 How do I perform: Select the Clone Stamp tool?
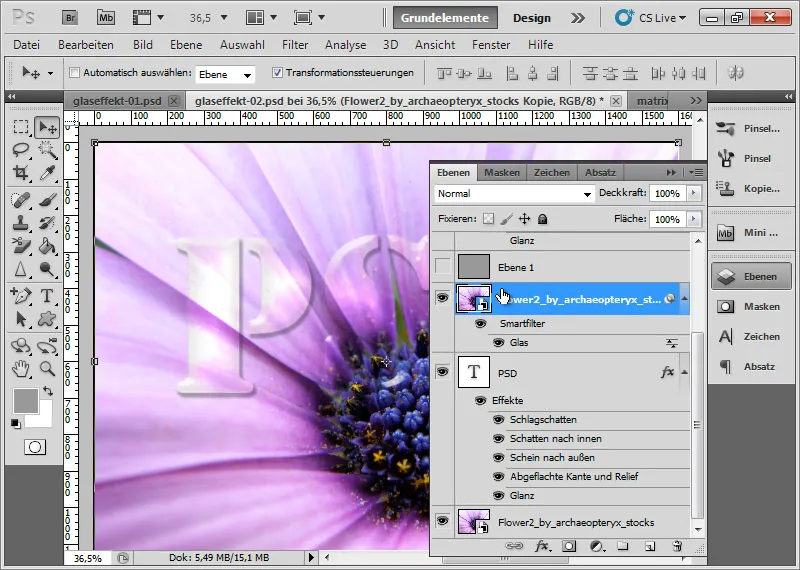click(20, 222)
